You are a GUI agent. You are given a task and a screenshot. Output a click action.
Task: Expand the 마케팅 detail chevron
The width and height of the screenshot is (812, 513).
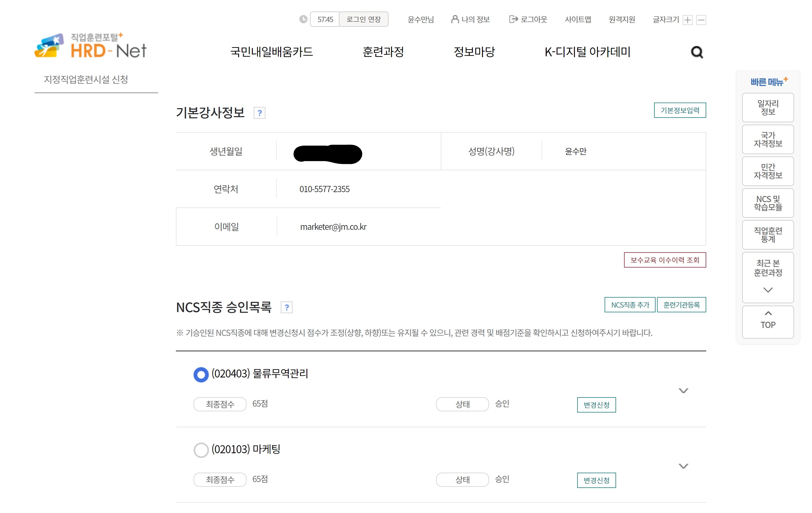pos(684,466)
